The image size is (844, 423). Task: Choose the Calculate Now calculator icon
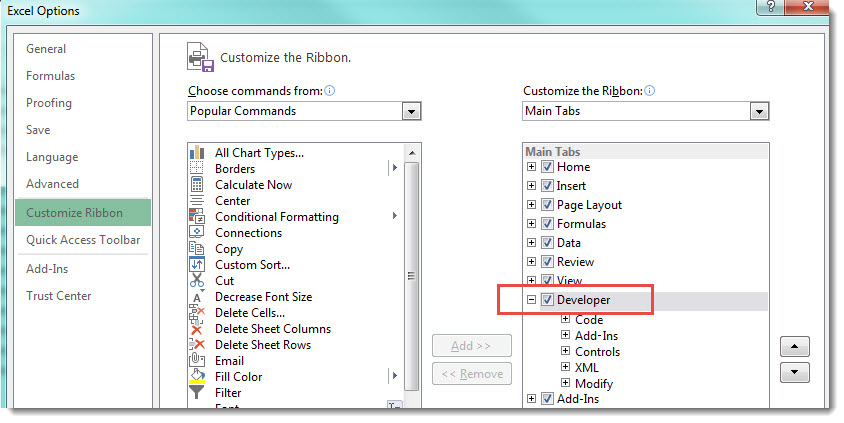coord(197,185)
